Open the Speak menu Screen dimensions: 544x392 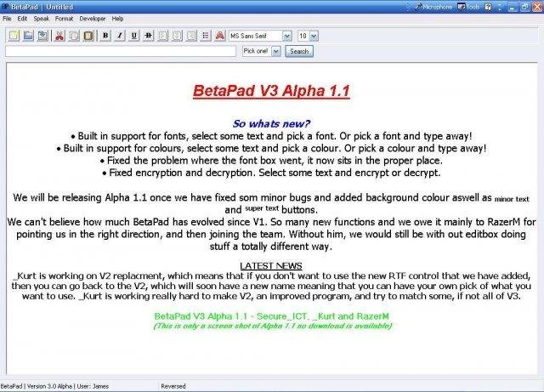42,19
